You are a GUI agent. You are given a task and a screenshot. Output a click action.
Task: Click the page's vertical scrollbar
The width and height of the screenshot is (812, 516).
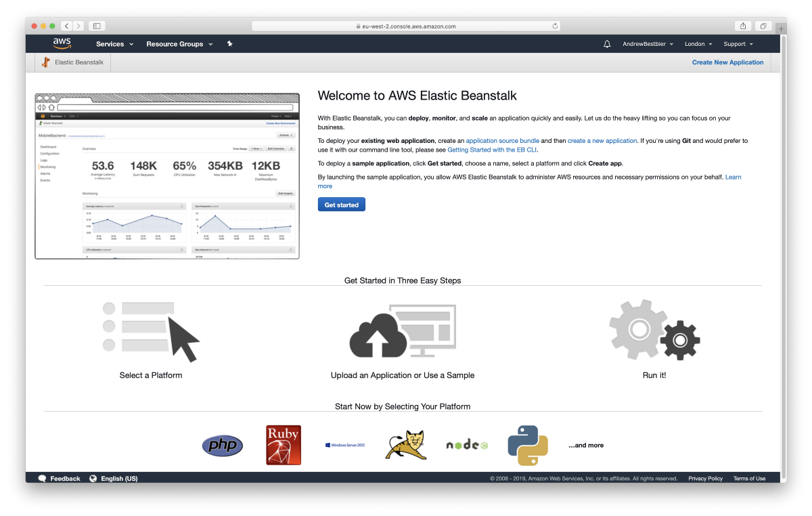(x=784, y=257)
